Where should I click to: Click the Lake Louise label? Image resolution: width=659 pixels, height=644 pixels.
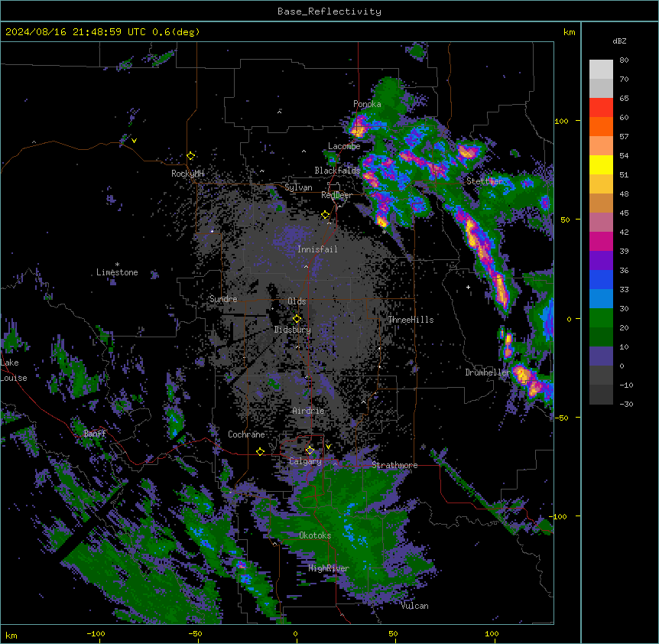point(14,370)
